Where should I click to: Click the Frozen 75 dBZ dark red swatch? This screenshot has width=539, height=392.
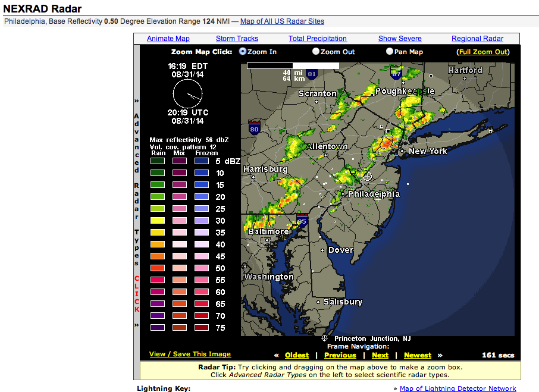(202, 327)
